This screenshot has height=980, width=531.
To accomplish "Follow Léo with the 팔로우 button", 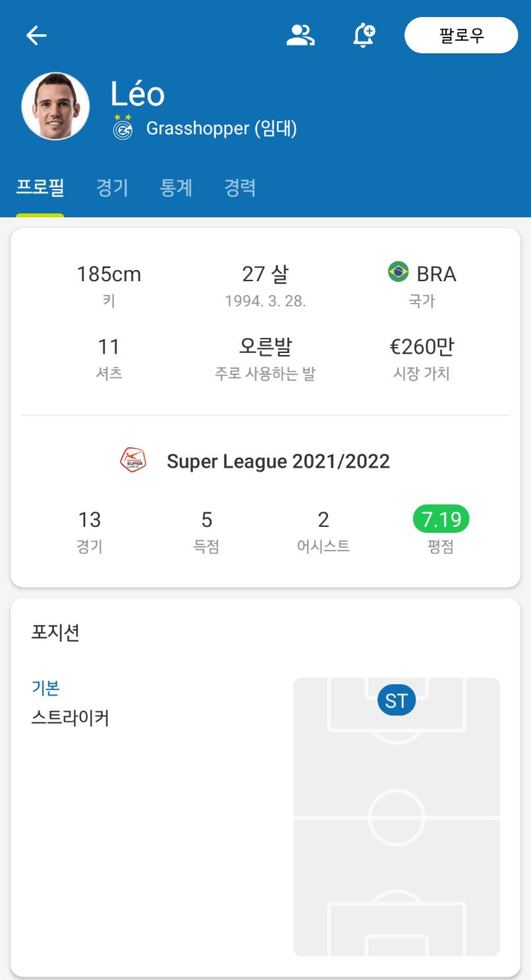I will click(x=461, y=35).
